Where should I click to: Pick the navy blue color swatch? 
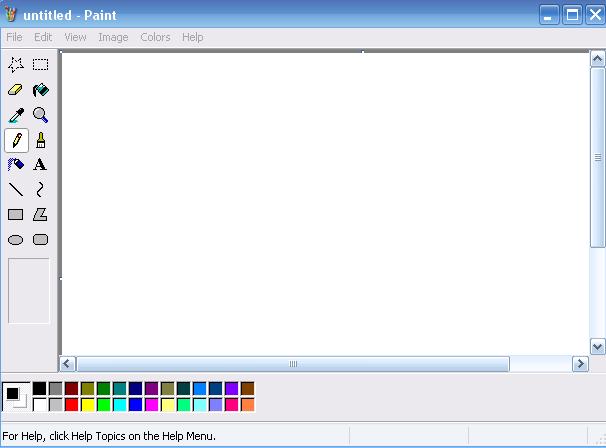pyautogui.click(x=136, y=388)
